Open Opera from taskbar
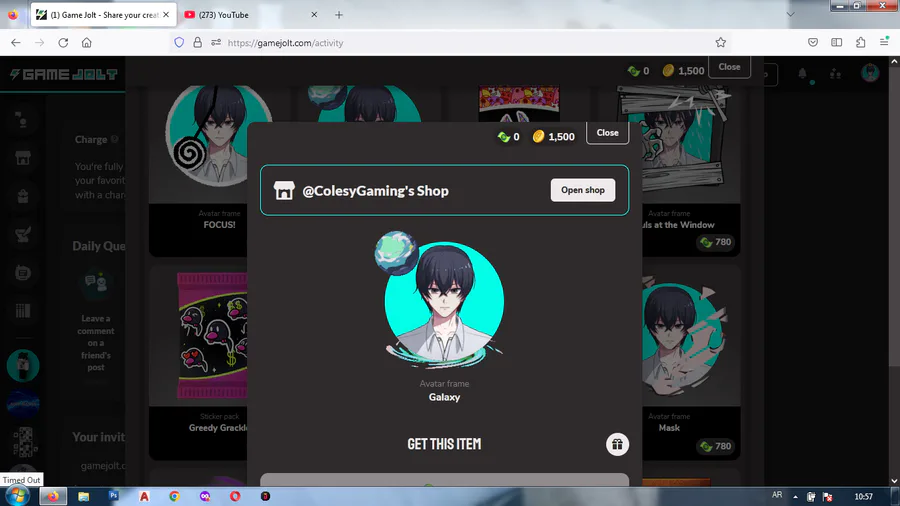Screen dimensions: 900x506 point(235,496)
